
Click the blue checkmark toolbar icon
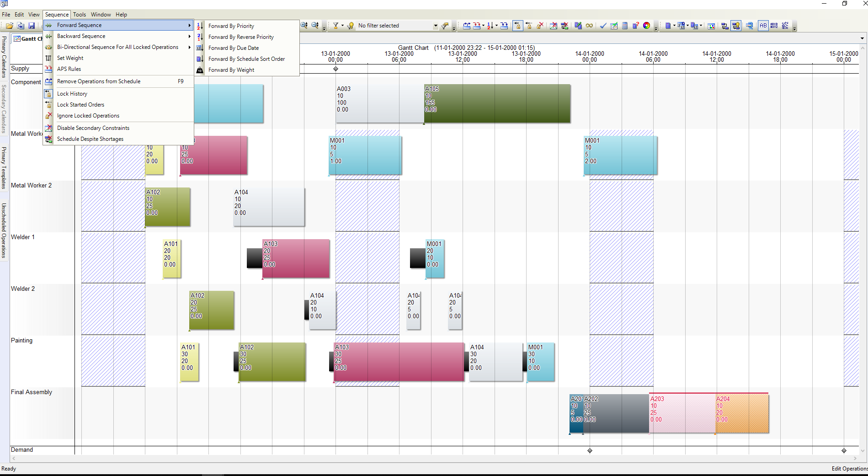tap(603, 26)
